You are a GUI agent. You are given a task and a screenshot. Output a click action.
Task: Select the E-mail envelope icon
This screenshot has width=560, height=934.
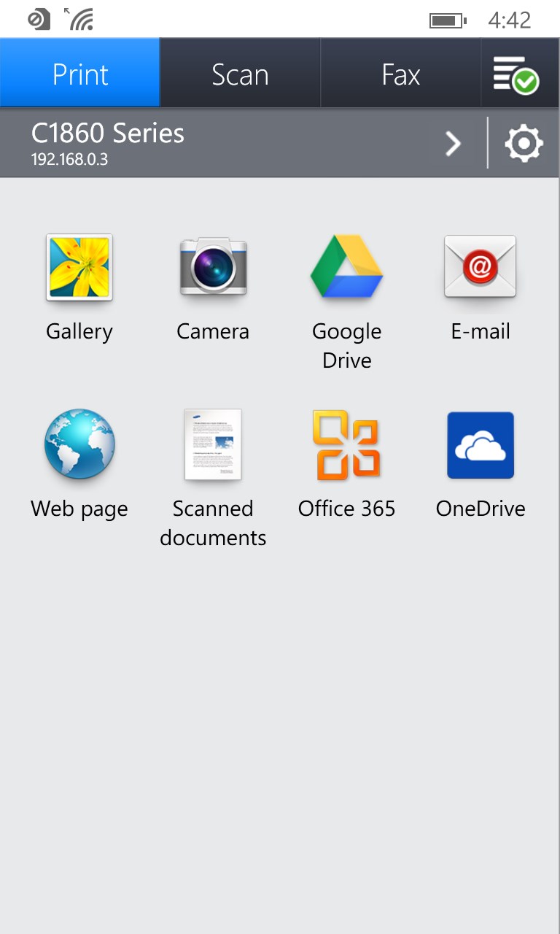(x=480, y=266)
